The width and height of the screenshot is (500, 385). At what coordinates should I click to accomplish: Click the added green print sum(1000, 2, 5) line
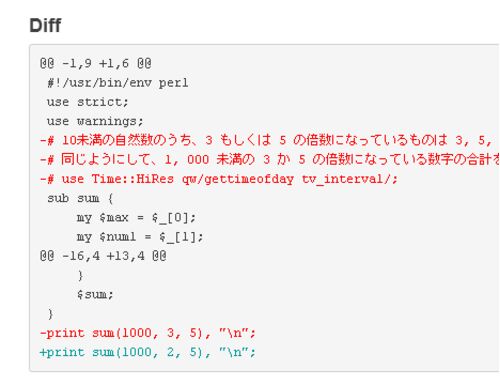[x=148, y=352]
